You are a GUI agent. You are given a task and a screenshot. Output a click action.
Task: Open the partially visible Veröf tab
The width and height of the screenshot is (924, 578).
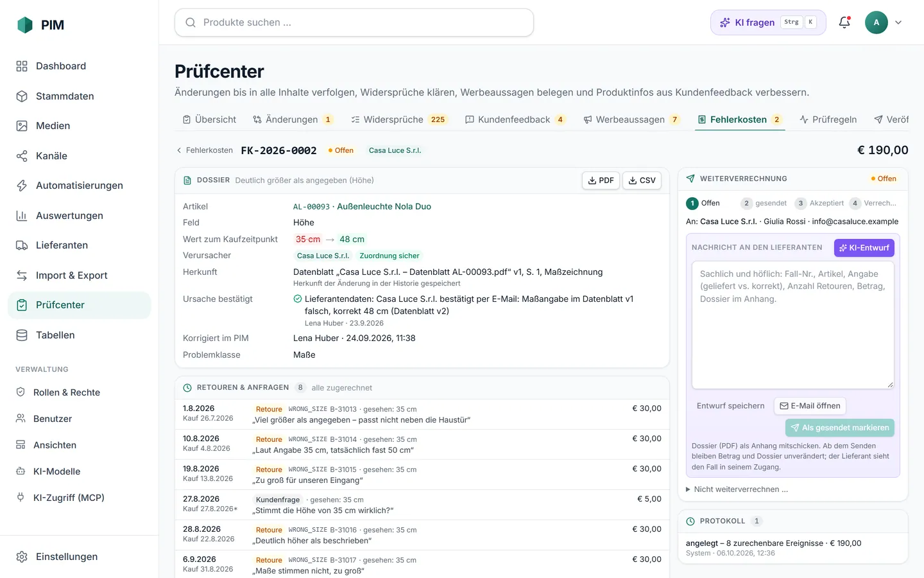[891, 119]
